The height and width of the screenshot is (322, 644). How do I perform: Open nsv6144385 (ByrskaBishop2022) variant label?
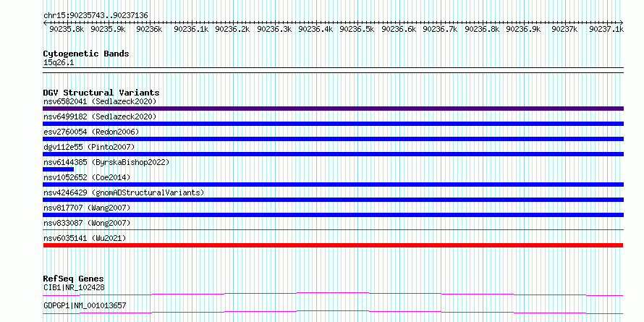(x=106, y=162)
